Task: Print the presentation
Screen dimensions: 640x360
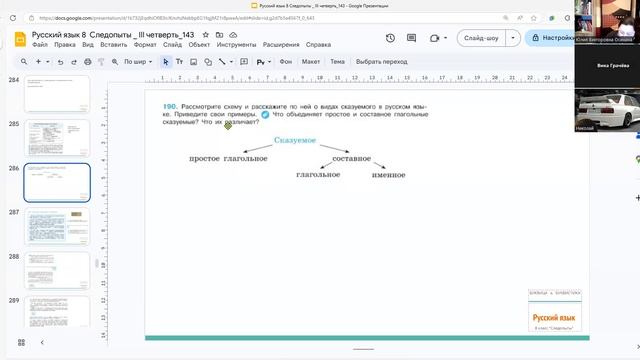Action: 87,62
